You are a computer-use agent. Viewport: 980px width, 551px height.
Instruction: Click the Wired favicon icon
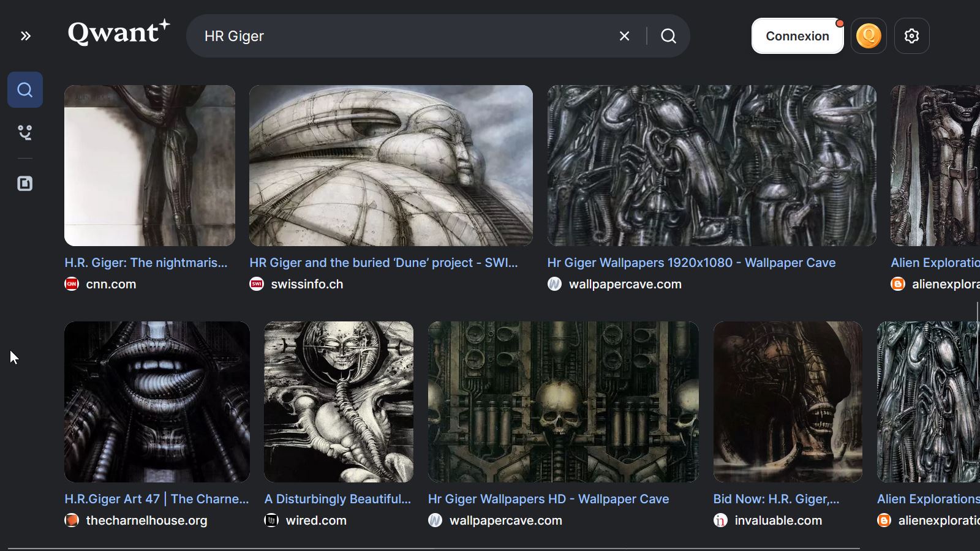coord(271,520)
